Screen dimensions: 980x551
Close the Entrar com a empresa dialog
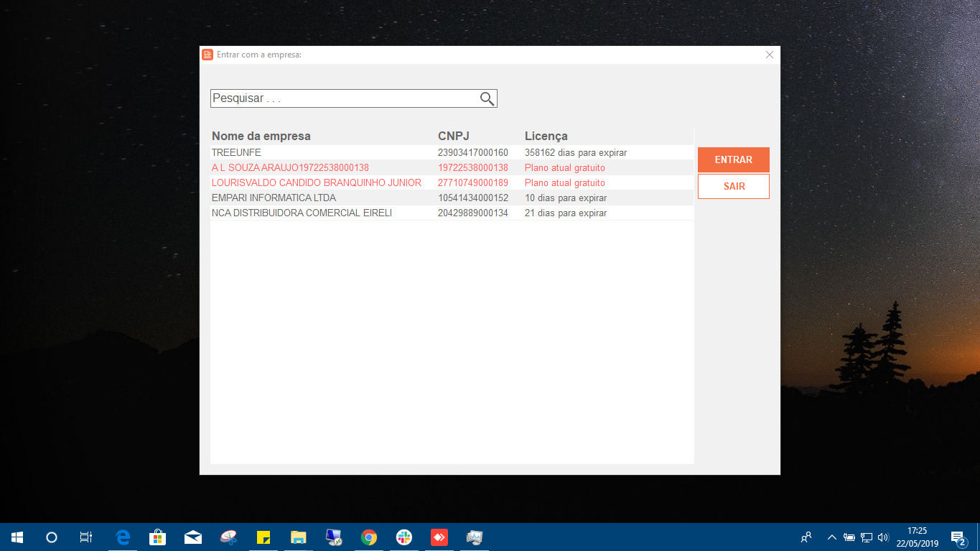coord(770,55)
